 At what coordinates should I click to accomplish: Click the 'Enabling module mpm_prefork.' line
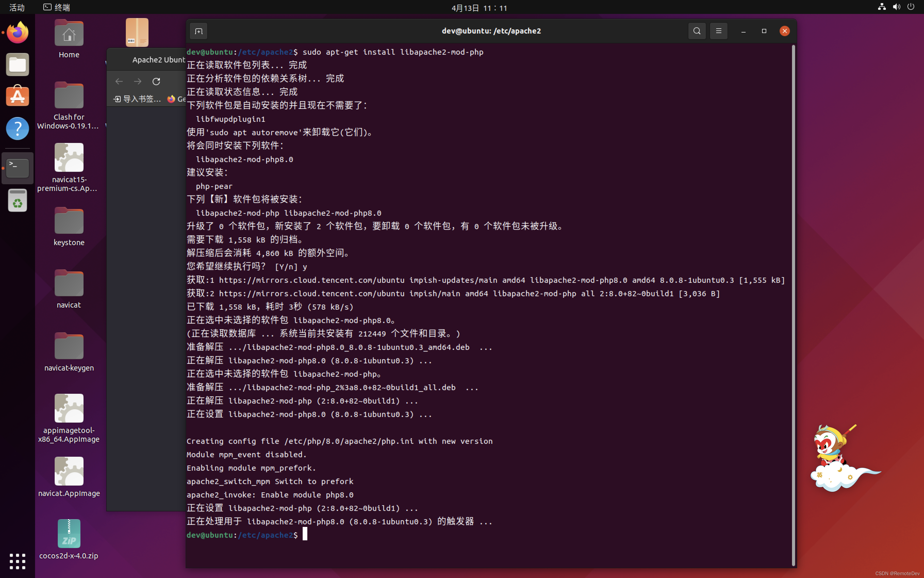(x=251, y=468)
